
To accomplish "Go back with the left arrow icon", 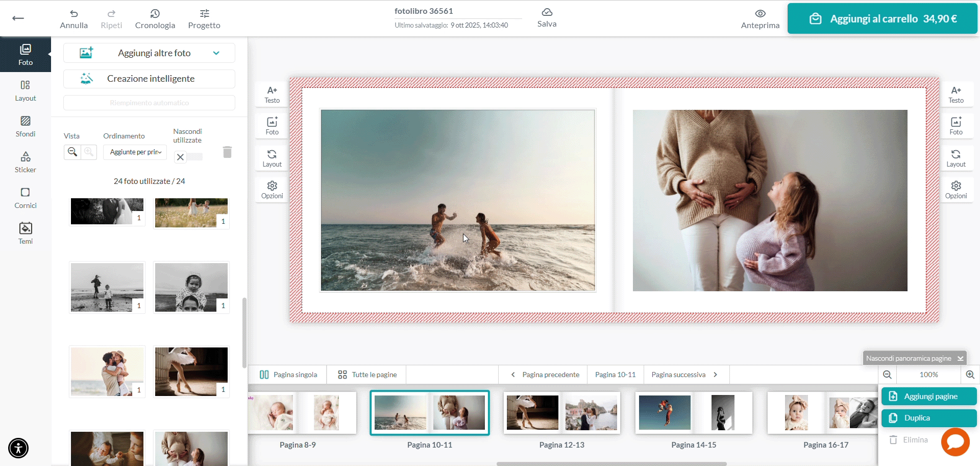I will pyautogui.click(x=18, y=18).
